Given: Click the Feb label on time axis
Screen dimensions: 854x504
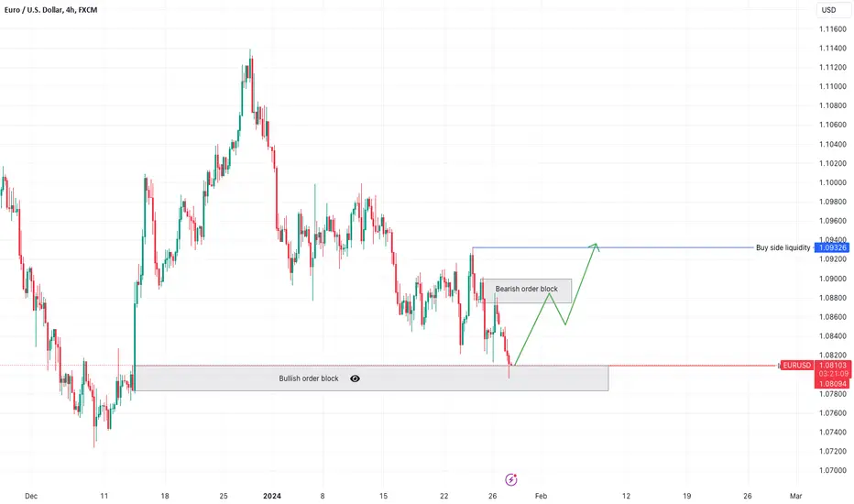Looking at the screenshot, I should 541,496.
